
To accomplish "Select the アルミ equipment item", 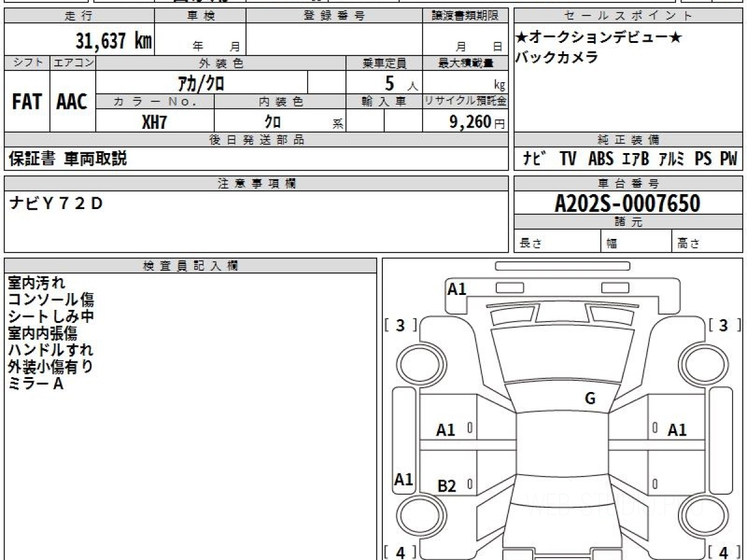I will pyautogui.click(x=672, y=159).
